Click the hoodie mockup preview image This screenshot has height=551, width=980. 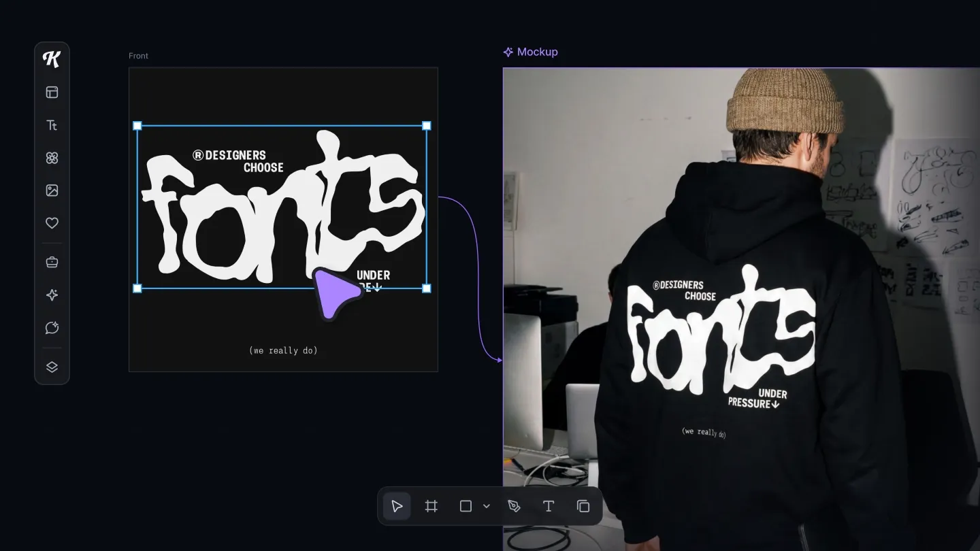point(741,309)
